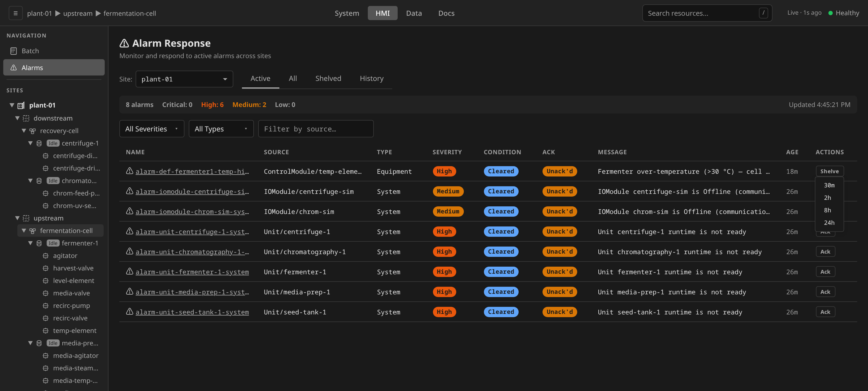Select chrom-feed-p... module icon
Screen dimensions: 868x391
46,193
